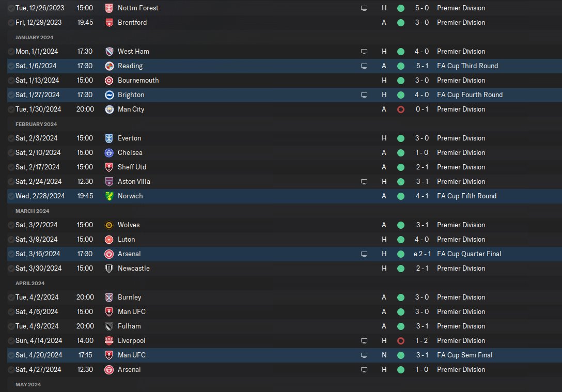Click the FEBRUARY 2024 month header
This screenshot has height=392, width=562.
[x=36, y=124]
